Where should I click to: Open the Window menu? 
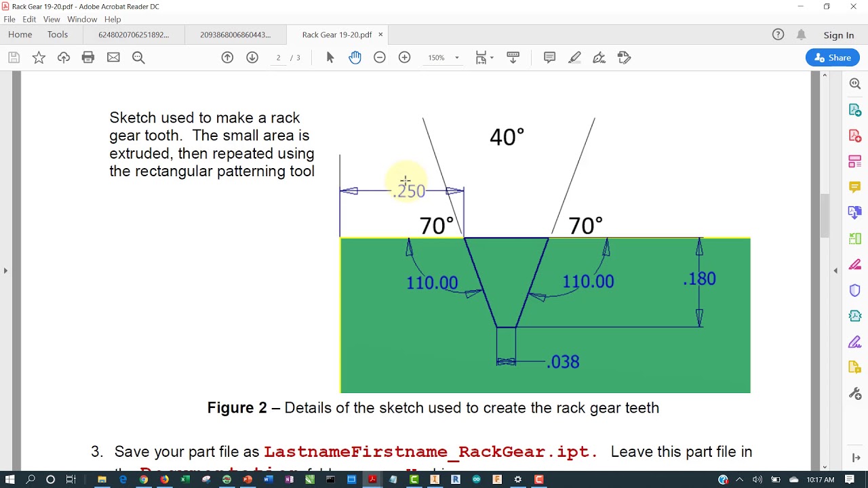82,20
